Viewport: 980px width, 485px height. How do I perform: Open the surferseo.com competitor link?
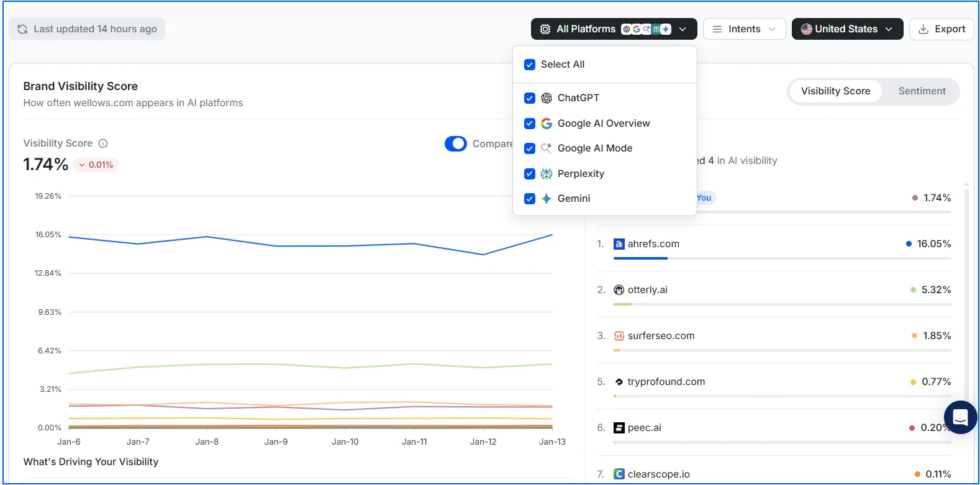click(x=661, y=336)
